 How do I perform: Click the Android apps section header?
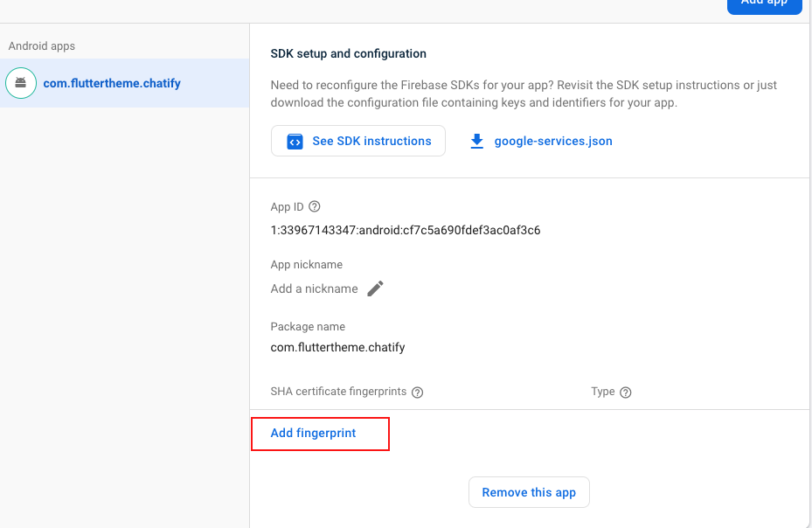(42, 46)
